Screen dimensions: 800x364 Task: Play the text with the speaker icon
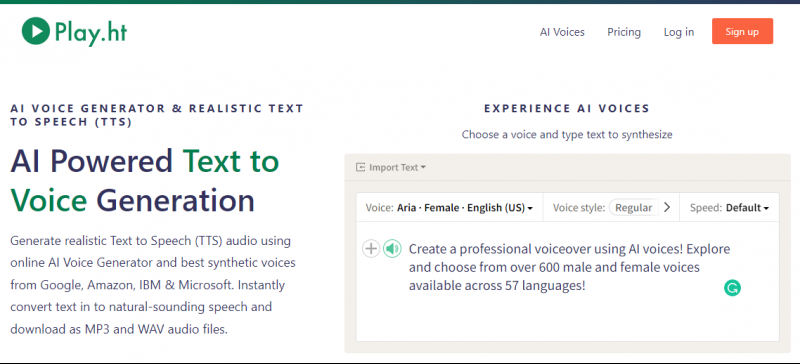[x=392, y=249]
